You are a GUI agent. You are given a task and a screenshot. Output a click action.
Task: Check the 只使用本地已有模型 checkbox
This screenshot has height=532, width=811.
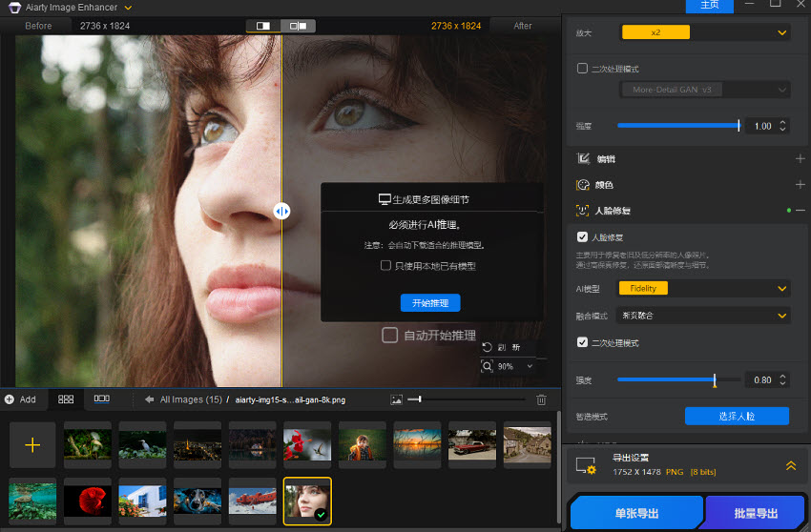click(x=385, y=266)
